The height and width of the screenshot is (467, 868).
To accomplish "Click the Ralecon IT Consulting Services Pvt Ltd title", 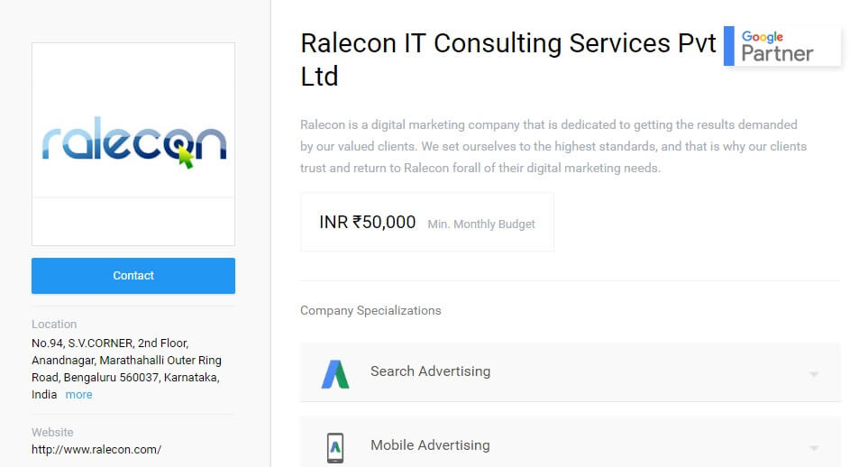I will pyautogui.click(x=507, y=60).
